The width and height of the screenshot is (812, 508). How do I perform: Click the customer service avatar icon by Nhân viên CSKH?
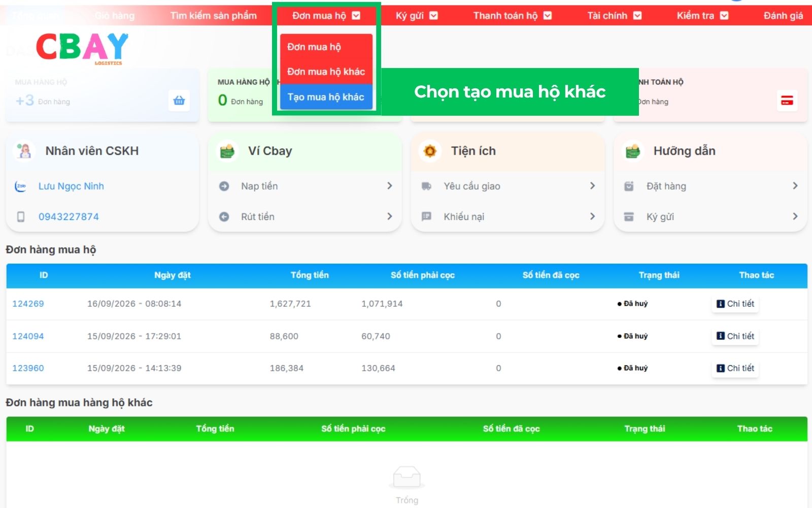click(x=24, y=151)
